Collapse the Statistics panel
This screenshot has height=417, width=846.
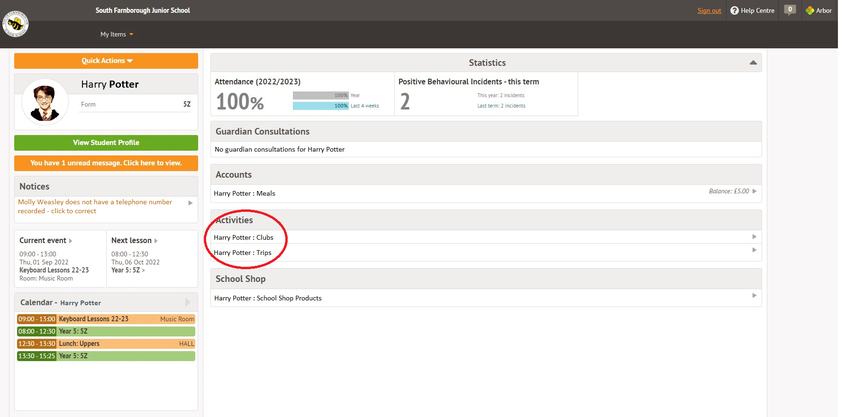(753, 63)
